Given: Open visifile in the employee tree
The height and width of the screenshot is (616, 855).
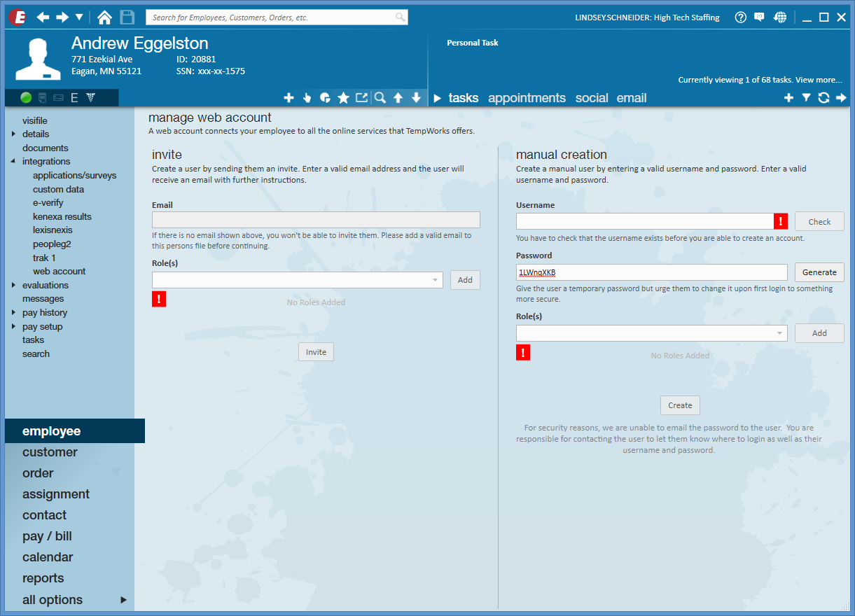Looking at the screenshot, I should click(x=35, y=120).
